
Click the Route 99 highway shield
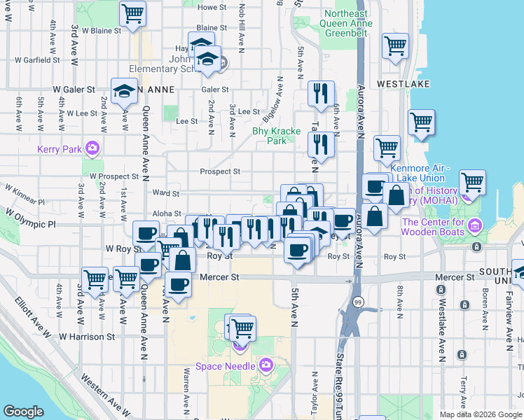point(358,302)
